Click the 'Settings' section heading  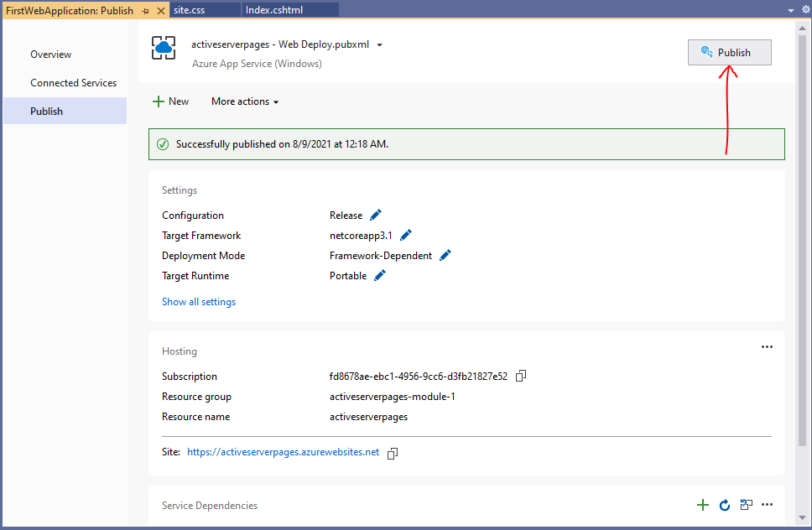[x=180, y=190]
